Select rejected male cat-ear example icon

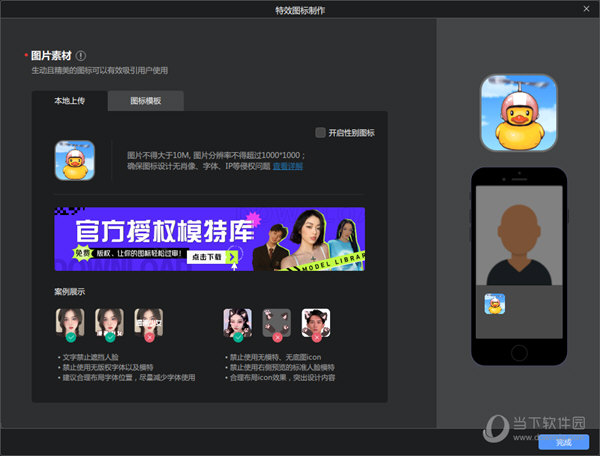[316, 323]
